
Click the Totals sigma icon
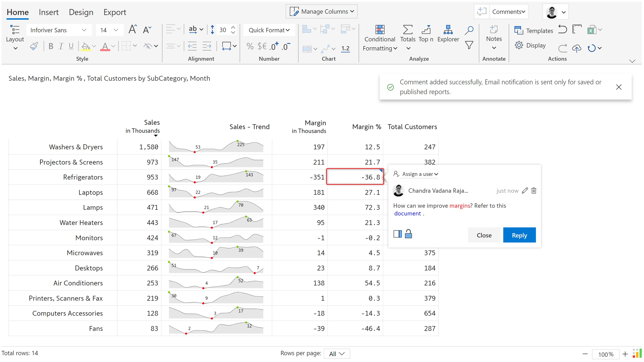(408, 30)
